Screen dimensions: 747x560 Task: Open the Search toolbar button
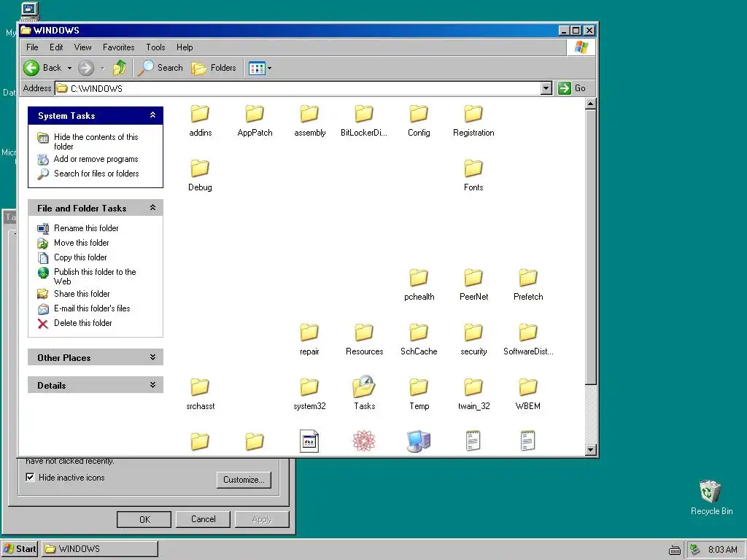click(160, 68)
